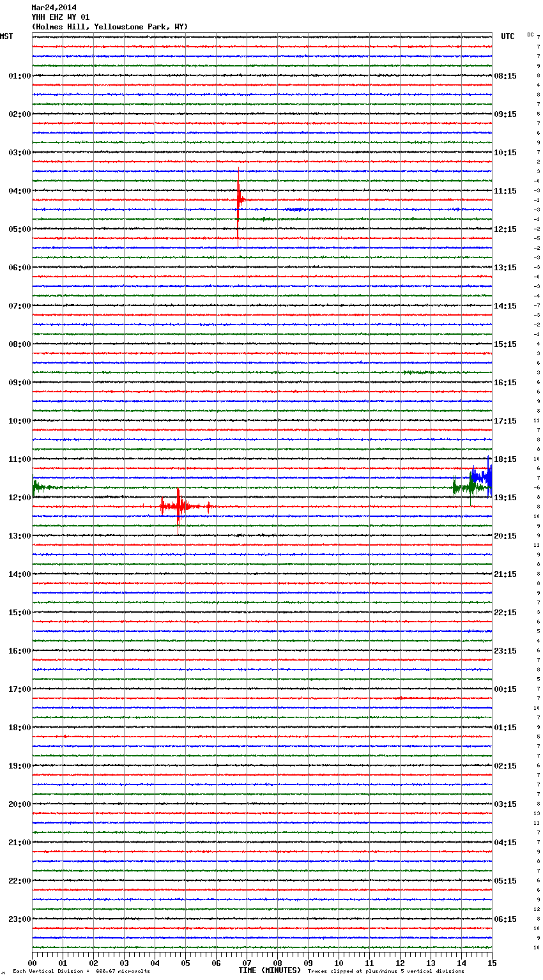Click minute 05 on the bottom axis
Viewport: 543px width, 980px height.
pyautogui.click(x=185, y=963)
